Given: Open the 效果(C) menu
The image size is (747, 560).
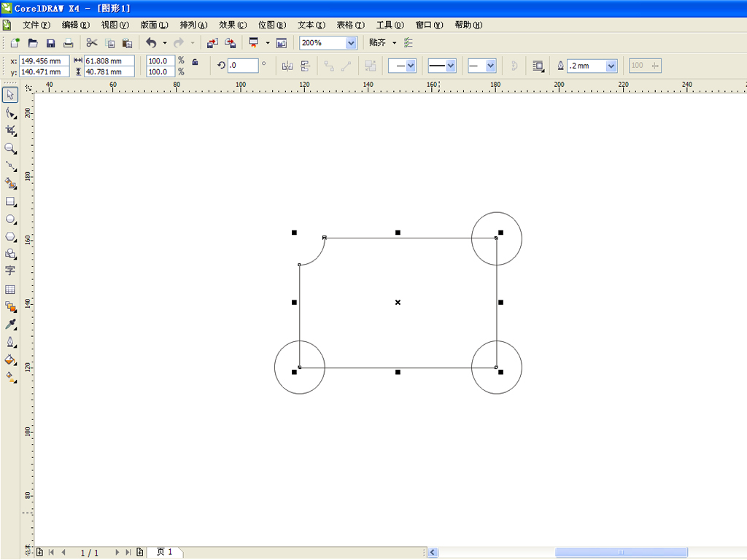Looking at the screenshot, I should click(233, 25).
